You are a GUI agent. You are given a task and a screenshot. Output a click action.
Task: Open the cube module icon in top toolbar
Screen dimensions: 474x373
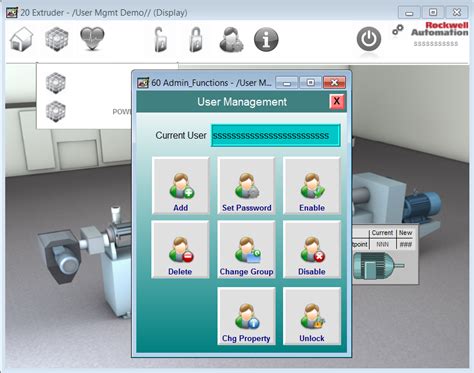[x=57, y=39]
